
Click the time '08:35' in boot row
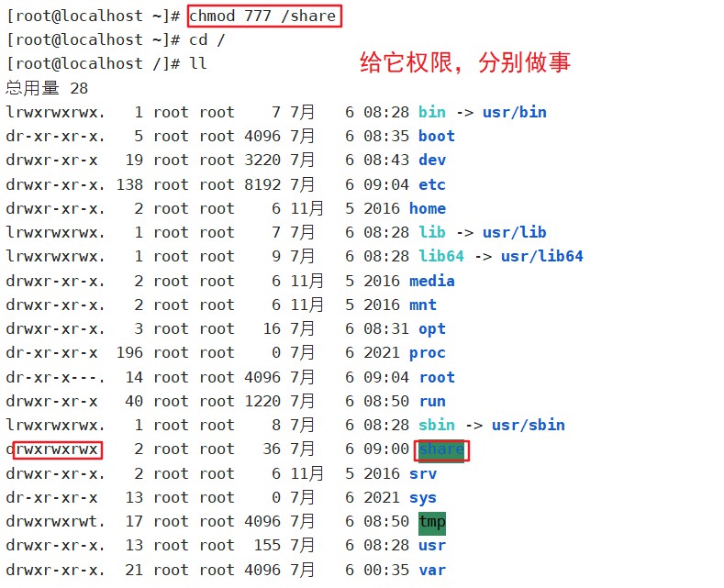coord(386,136)
